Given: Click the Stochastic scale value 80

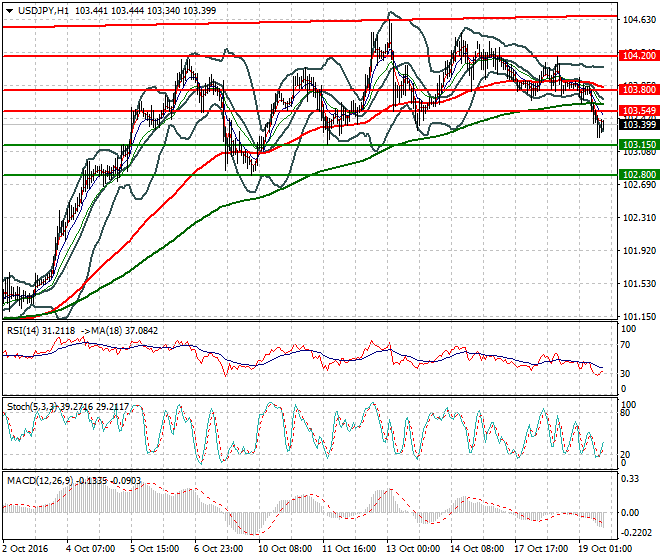Looking at the screenshot, I should (625, 413).
